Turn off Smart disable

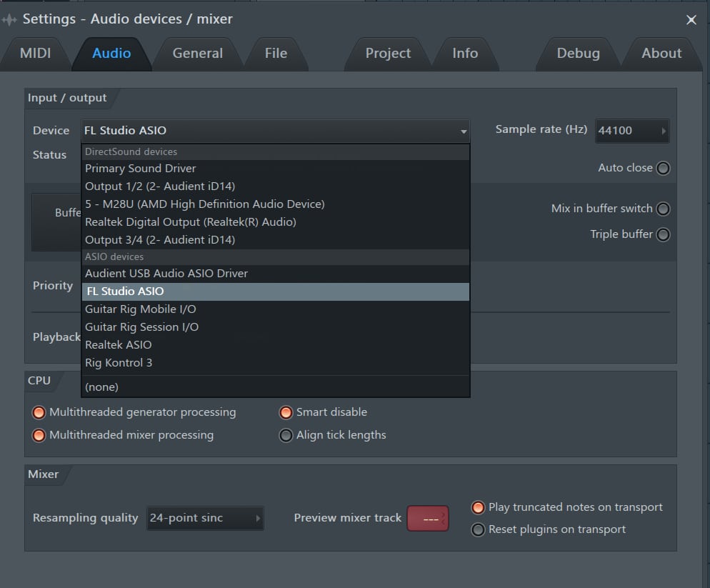[x=286, y=413]
